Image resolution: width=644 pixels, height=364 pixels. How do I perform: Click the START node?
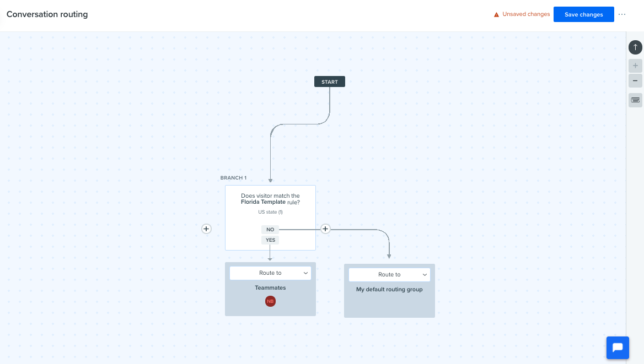(x=329, y=82)
